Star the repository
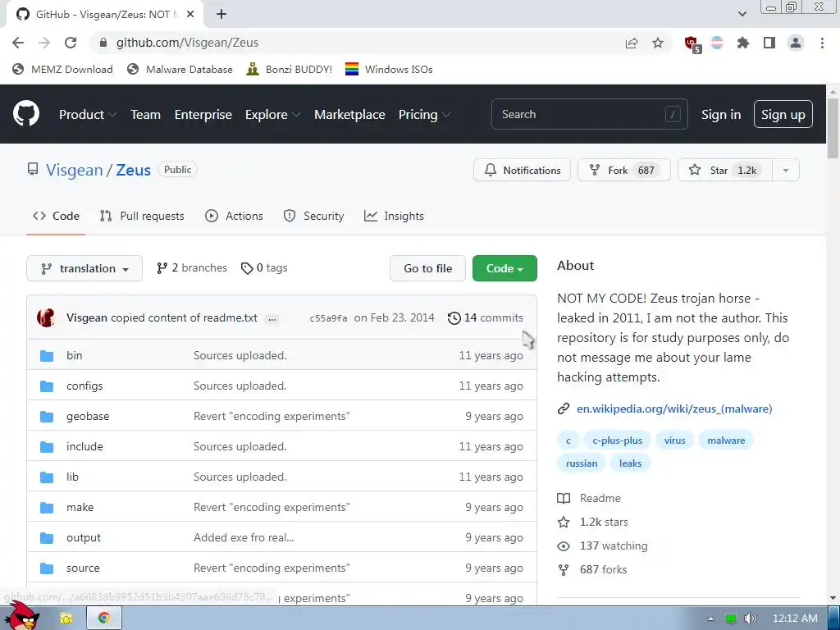Screen dimensions: 840x630 [x=725, y=171]
